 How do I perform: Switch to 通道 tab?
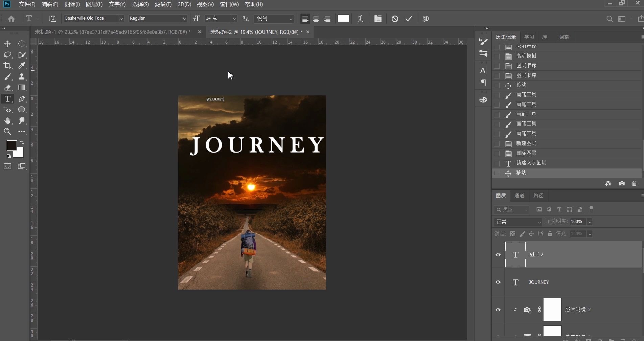[519, 196]
